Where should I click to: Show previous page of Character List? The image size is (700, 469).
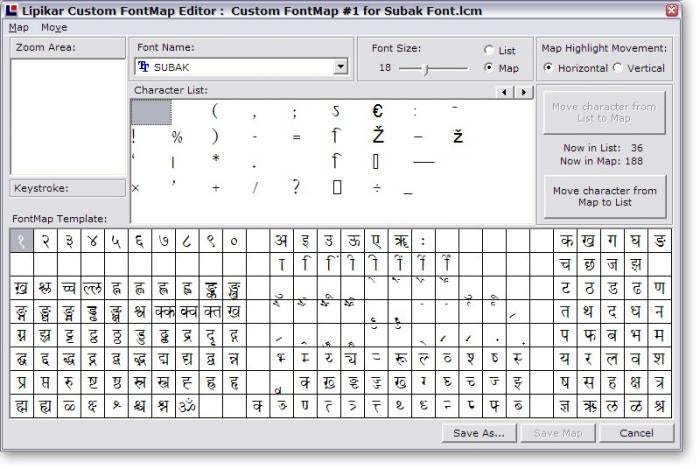click(504, 92)
